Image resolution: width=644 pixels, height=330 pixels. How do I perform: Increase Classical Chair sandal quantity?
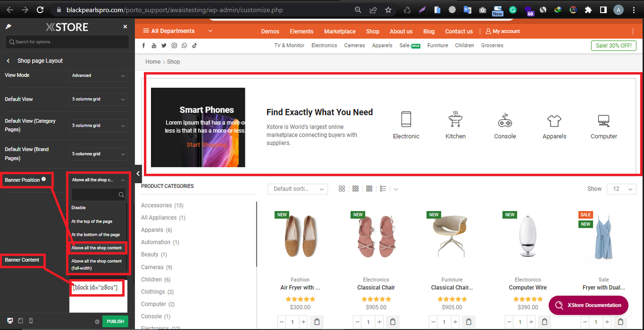click(379, 322)
